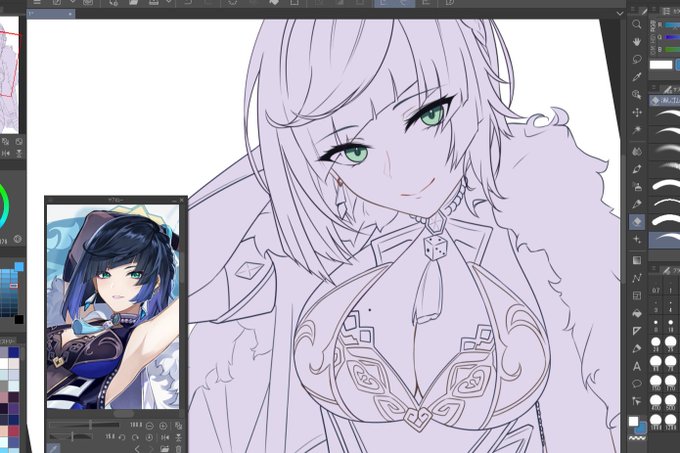
Task: Select the Frame border tool
Action: [637, 296]
